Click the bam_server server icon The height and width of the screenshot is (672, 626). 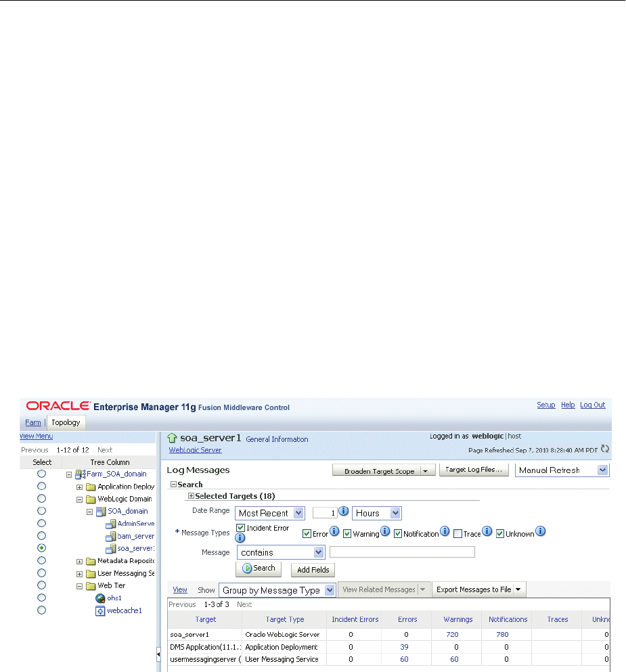point(111,536)
